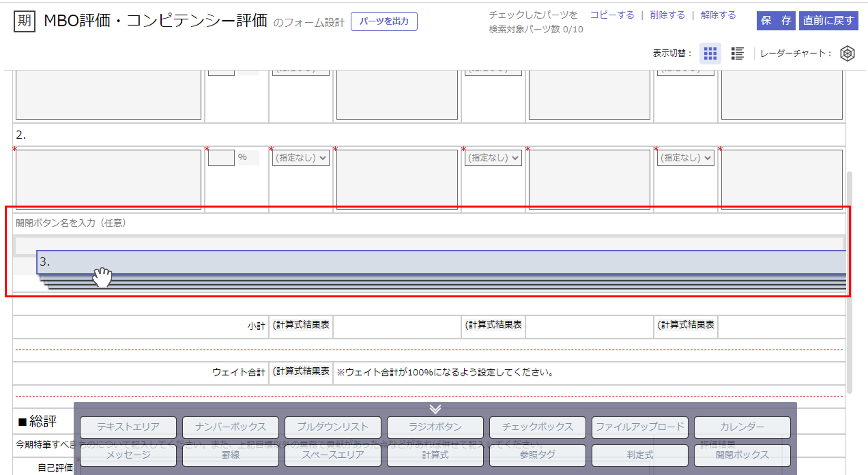Screen dimensions: 868x475
Task: Click the コピーする link
Action: (x=612, y=15)
